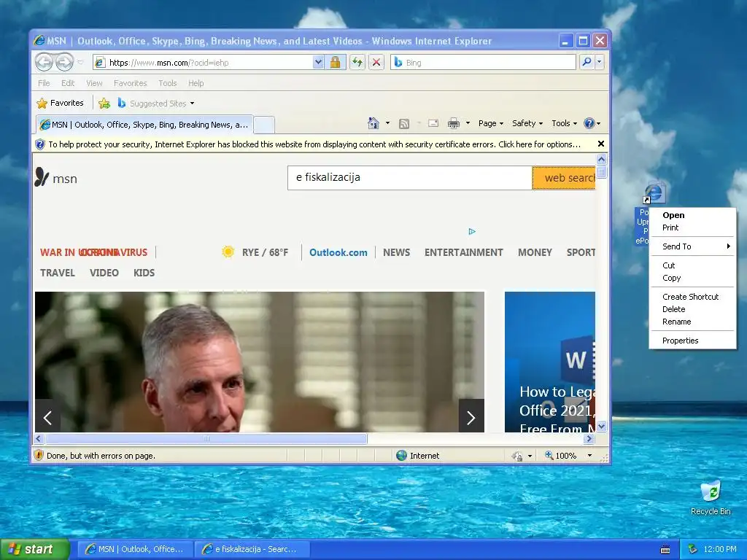Open the Tools dropdown in command bar
The height and width of the screenshot is (560, 747).
coord(564,123)
